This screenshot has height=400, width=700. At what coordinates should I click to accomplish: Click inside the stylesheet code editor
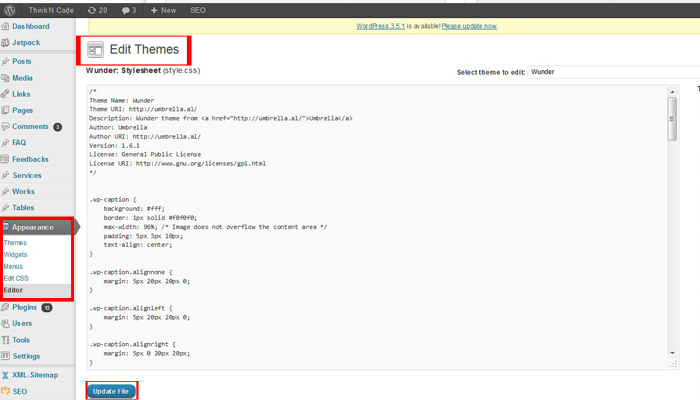(377, 227)
